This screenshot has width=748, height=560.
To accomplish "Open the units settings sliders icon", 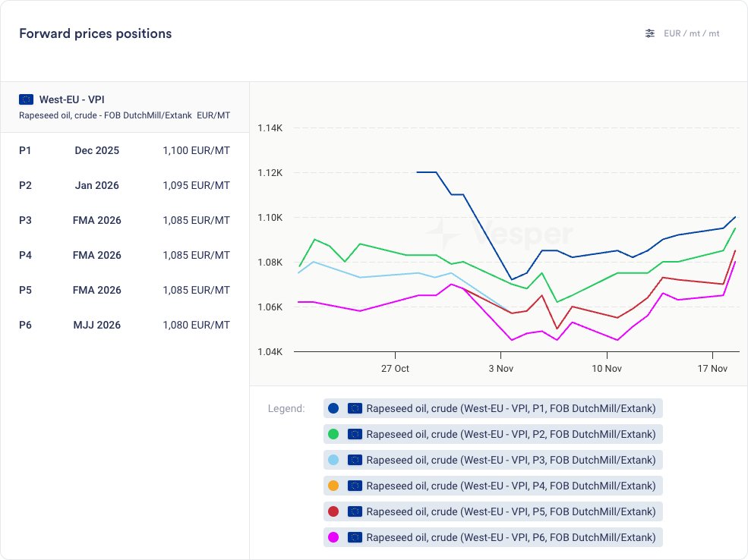I will click(x=649, y=33).
